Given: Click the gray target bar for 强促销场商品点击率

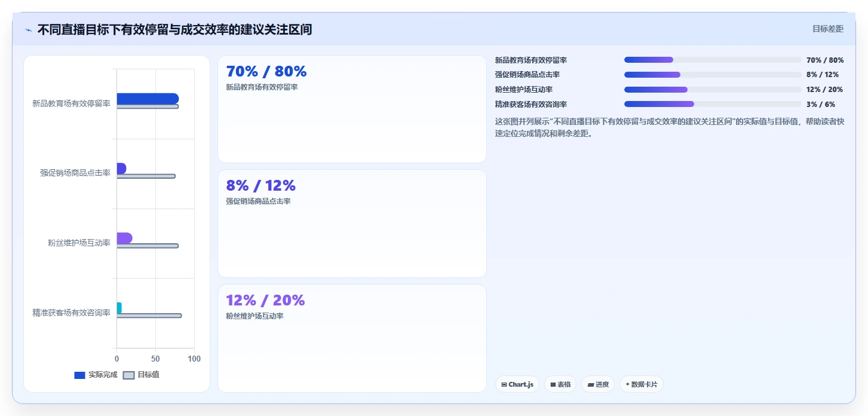Looking at the screenshot, I should (146, 176).
